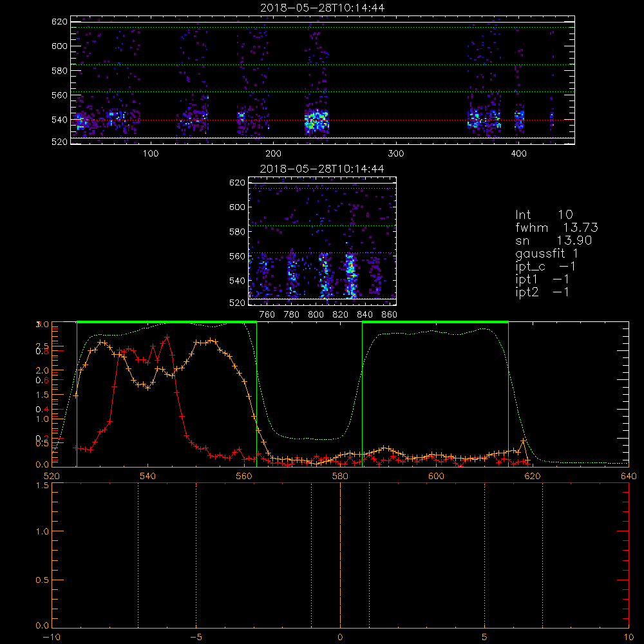
Task: Click the bright vertical streak near 828 in zoomed spectrogram
Action: coord(350,276)
